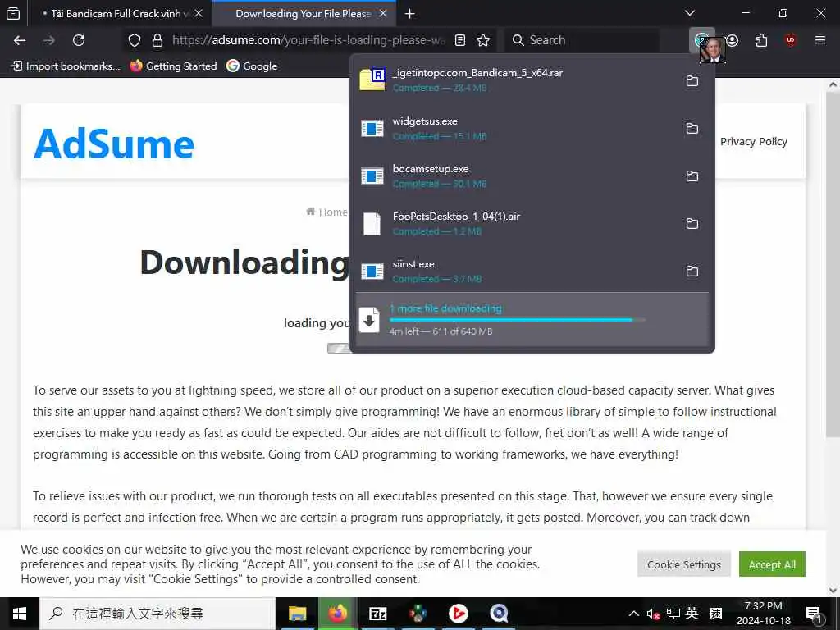Show Bandicam rar file in folder
Viewport: 840px width, 630px height.
tap(692, 81)
